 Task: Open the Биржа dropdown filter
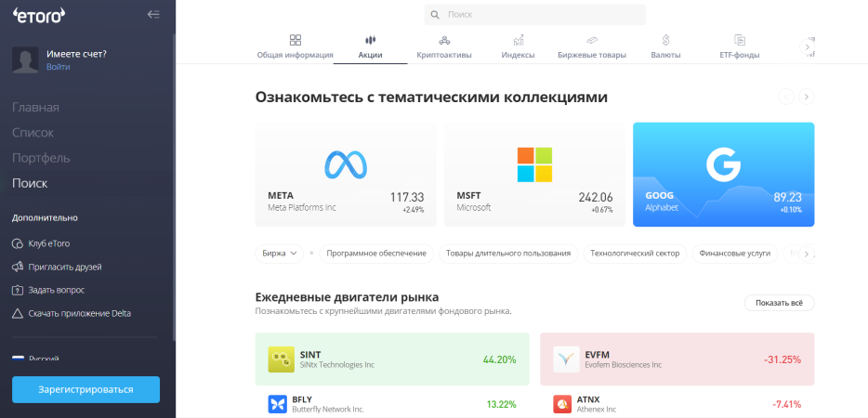pos(280,254)
